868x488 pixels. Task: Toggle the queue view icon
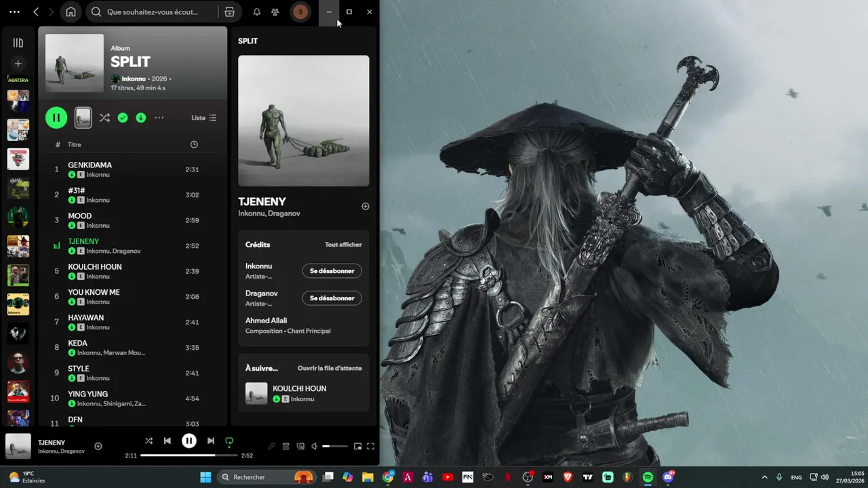point(286,446)
